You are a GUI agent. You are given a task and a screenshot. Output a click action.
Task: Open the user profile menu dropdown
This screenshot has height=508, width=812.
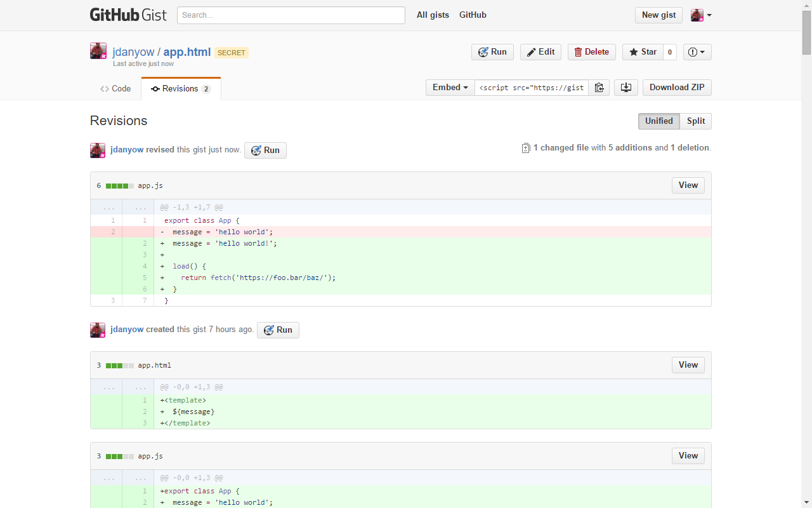click(x=701, y=15)
